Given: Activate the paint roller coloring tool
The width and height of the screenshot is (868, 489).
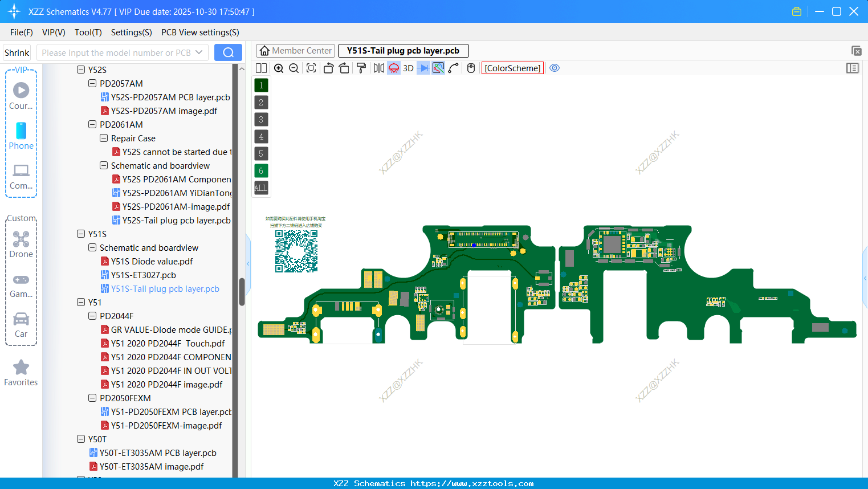Looking at the screenshot, I should 361,68.
